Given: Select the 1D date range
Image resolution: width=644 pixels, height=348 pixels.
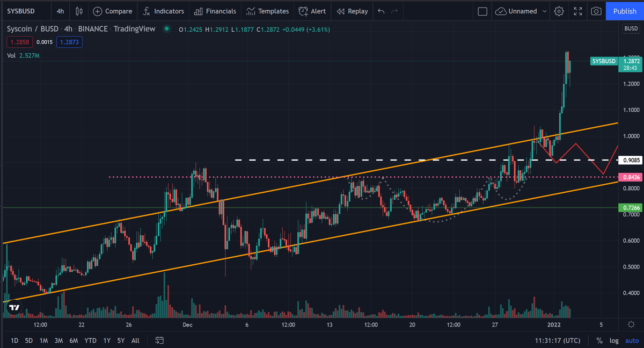Looking at the screenshot, I should [14, 340].
